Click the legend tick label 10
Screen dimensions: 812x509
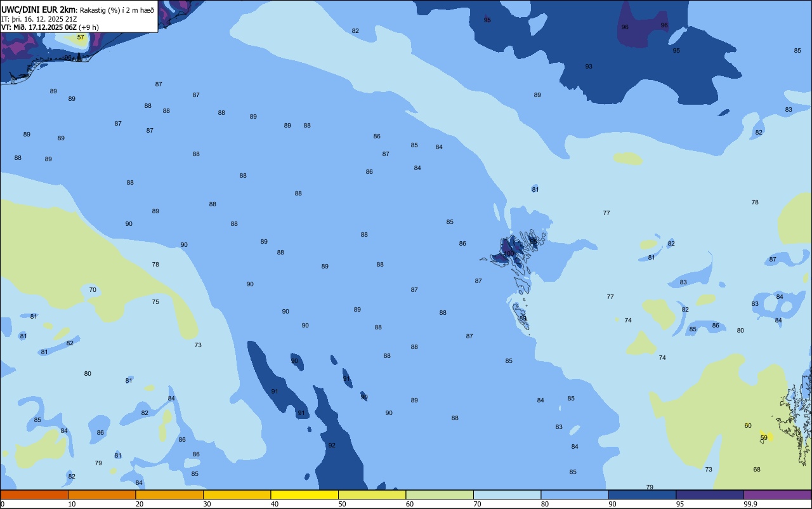pos(72,504)
